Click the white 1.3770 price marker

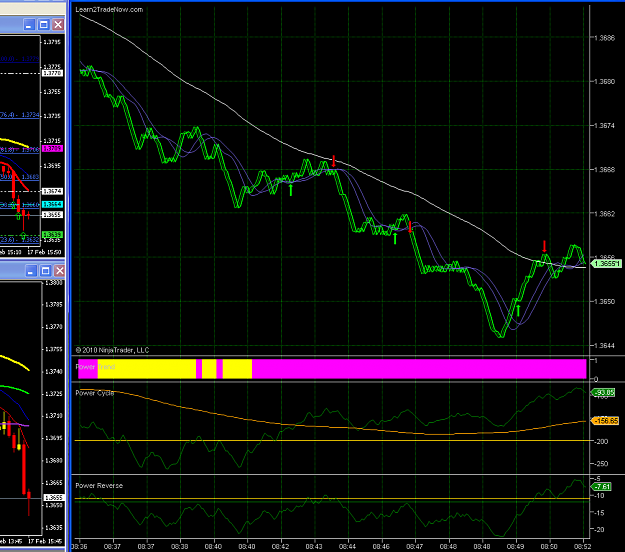coord(52,73)
